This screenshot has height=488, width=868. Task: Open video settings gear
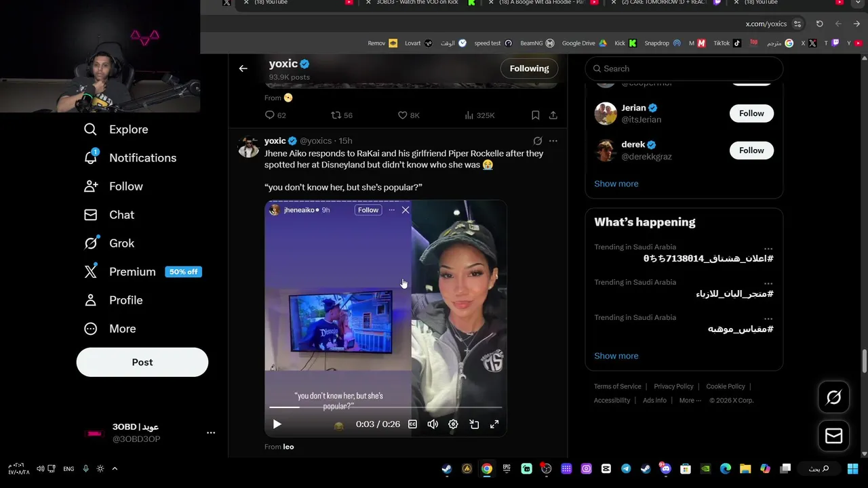pos(453,424)
